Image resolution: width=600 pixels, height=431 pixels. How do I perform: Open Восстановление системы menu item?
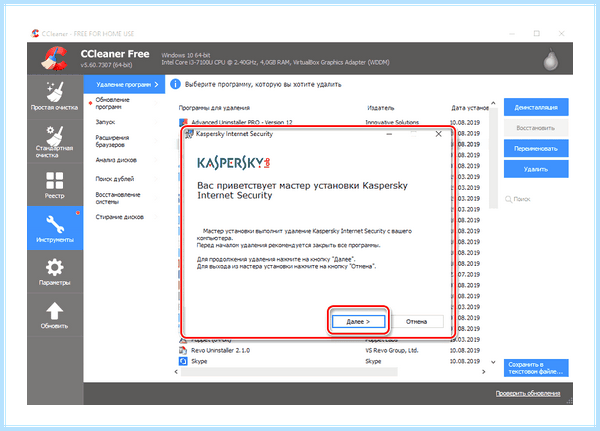coord(124,198)
